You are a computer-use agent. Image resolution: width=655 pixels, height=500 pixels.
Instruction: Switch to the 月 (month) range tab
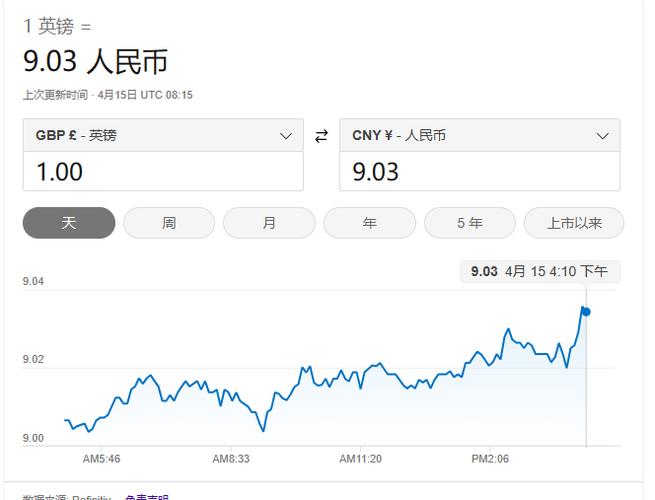(x=269, y=223)
